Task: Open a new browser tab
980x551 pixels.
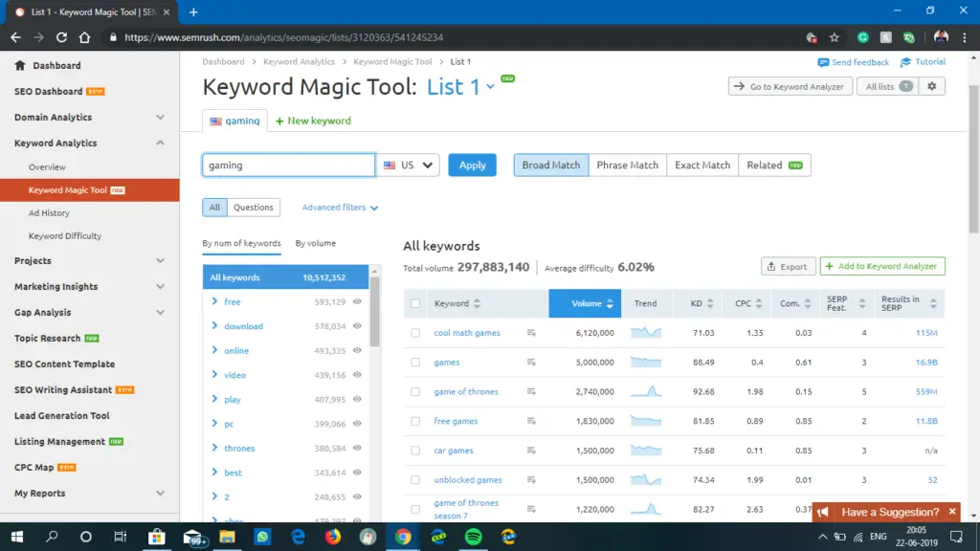Action: pyautogui.click(x=193, y=11)
